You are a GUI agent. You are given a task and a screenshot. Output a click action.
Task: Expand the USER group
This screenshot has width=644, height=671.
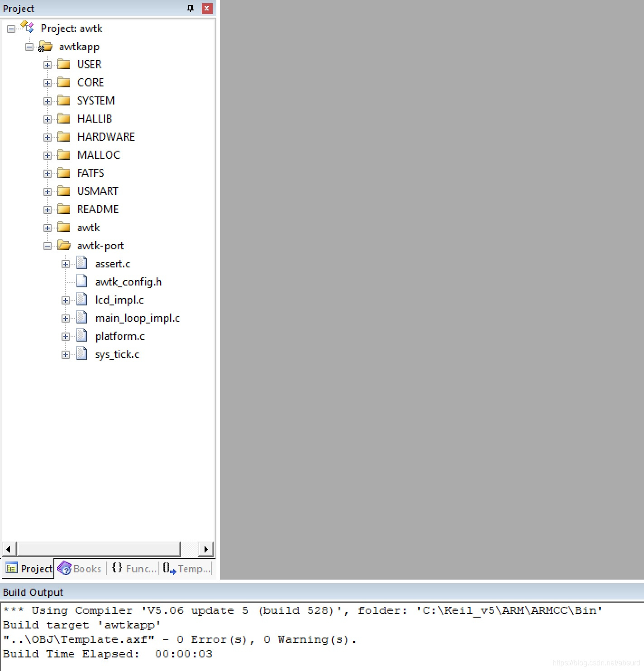[48, 65]
